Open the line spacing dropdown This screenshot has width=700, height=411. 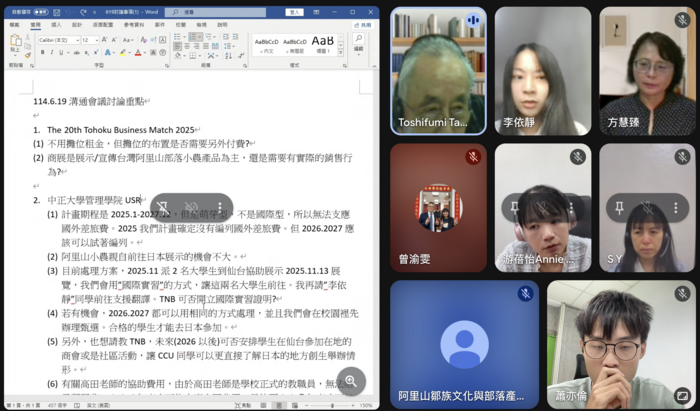(229, 46)
